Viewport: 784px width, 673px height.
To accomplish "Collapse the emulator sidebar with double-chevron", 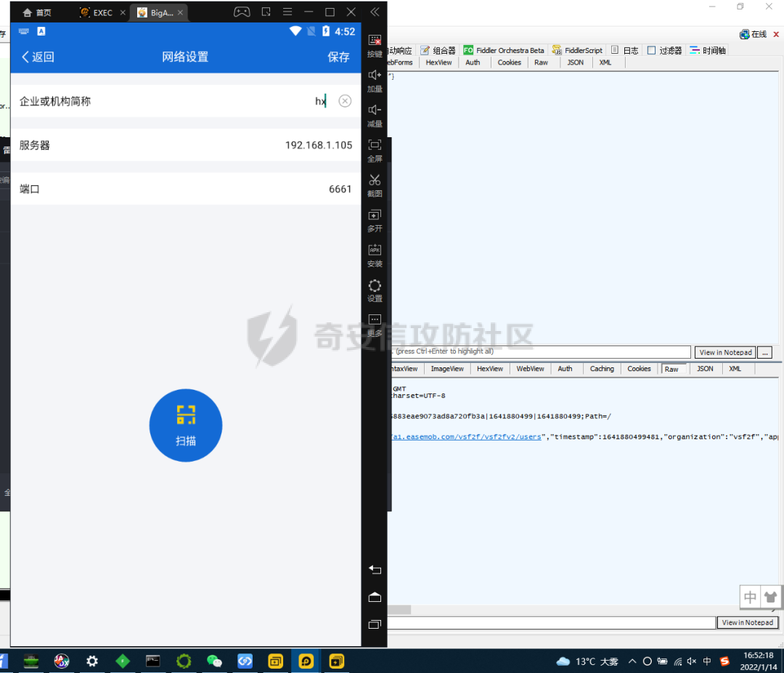I will pyautogui.click(x=375, y=12).
